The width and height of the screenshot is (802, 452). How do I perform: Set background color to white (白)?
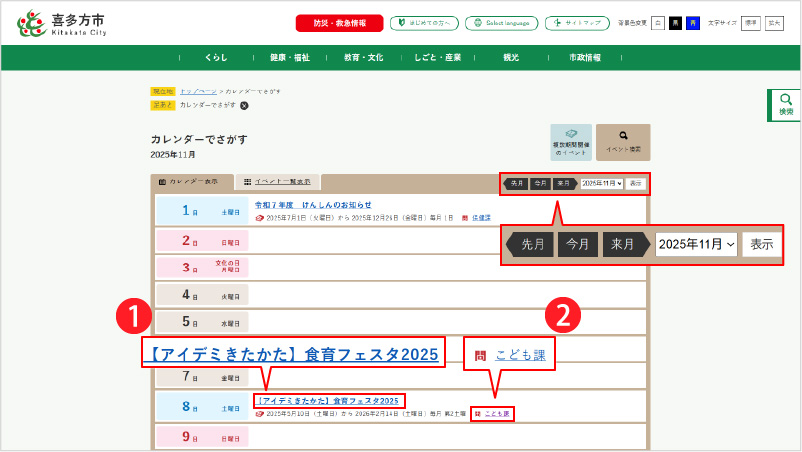[x=658, y=23]
